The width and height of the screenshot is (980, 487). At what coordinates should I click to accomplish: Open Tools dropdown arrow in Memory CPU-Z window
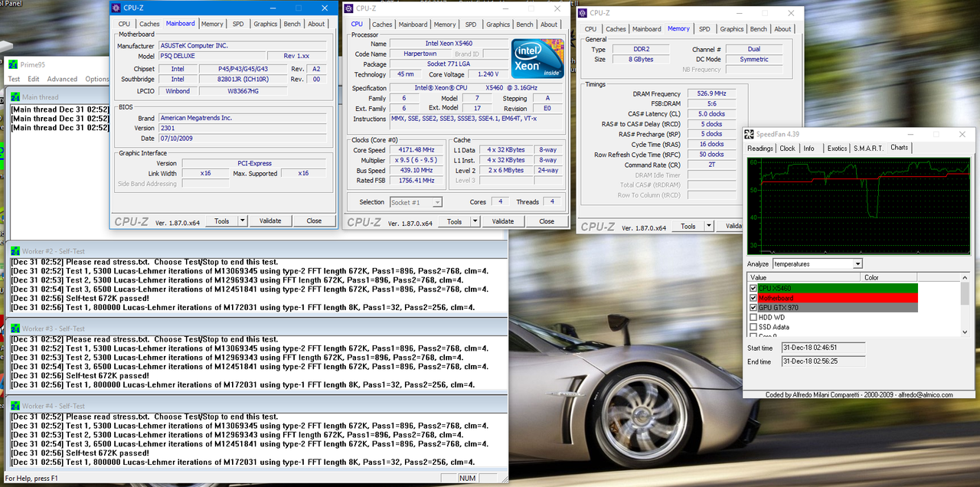click(x=708, y=226)
